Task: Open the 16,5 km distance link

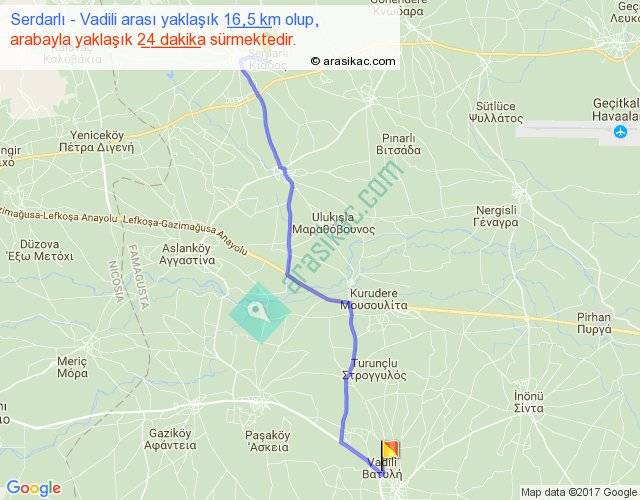Action: tap(249, 20)
